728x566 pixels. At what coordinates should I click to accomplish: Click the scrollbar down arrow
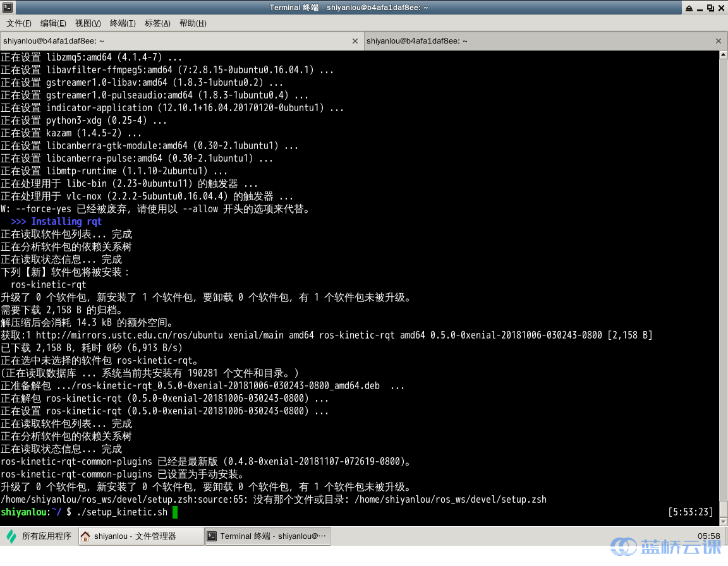723,520
